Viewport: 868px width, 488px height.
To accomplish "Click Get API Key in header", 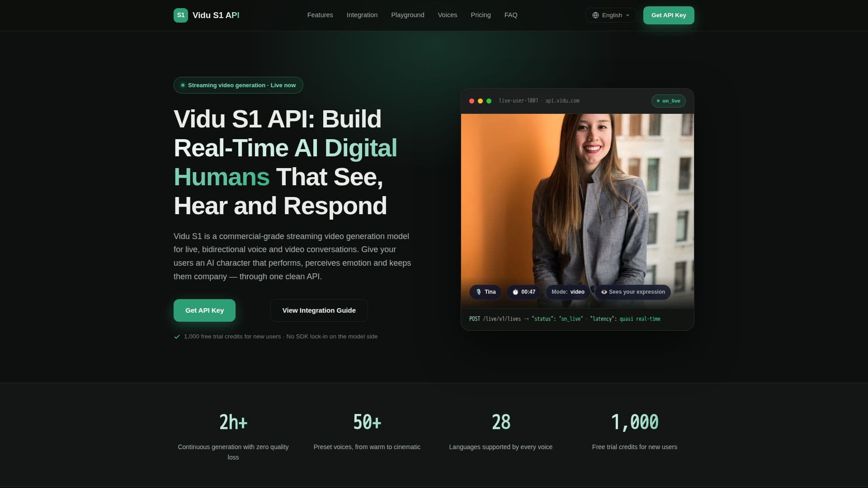I will pyautogui.click(x=669, y=15).
